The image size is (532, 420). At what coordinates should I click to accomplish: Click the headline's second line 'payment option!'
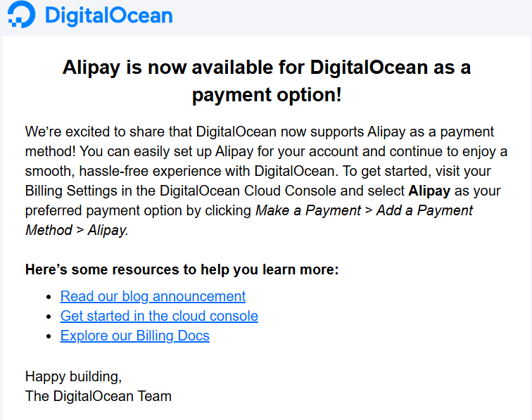coord(267,95)
